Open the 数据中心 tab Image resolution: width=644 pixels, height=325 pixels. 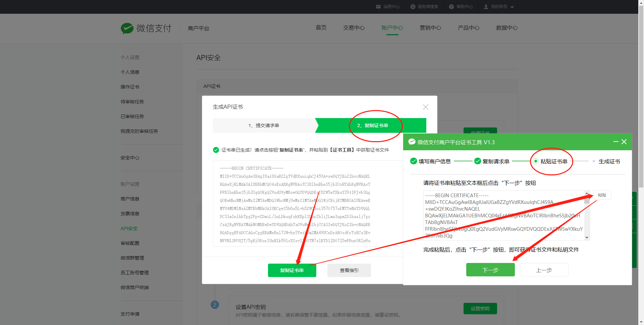[507, 28]
